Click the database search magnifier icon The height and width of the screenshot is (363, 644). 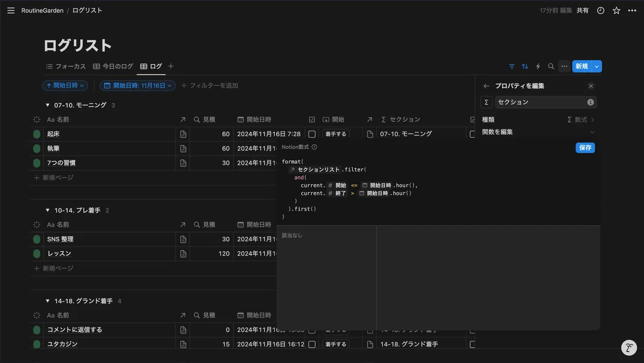(551, 66)
